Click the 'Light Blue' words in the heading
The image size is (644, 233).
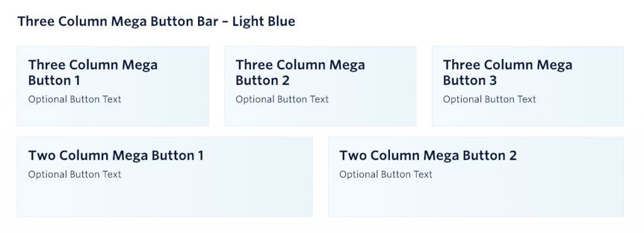coord(264,21)
